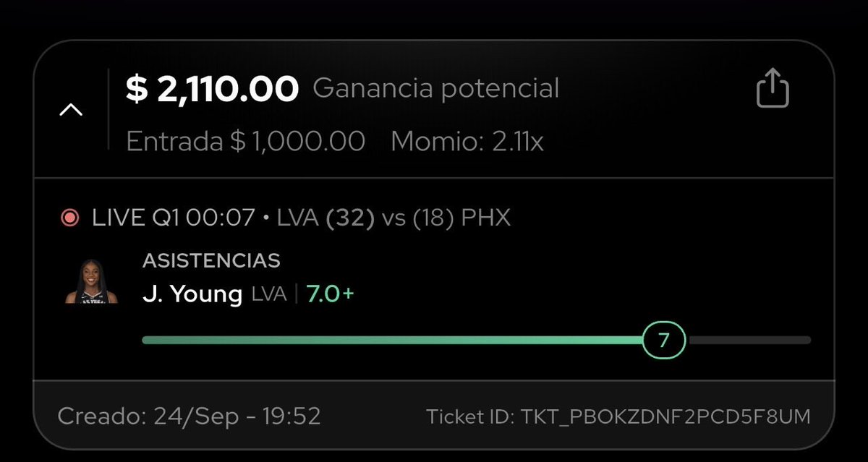Open J. Young's player photo
This screenshot has height=462, width=868.
[x=91, y=281]
